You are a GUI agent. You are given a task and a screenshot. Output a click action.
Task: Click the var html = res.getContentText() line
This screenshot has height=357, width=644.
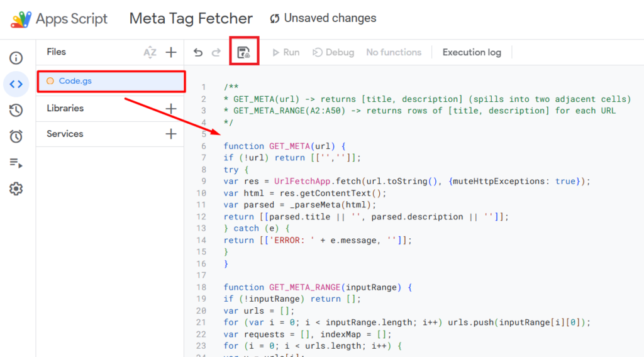click(x=305, y=194)
